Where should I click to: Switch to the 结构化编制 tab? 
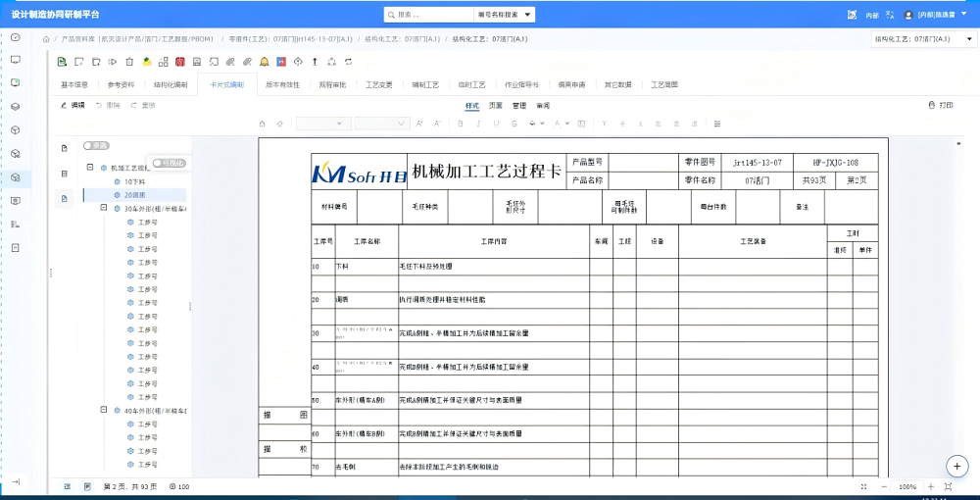coord(170,84)
